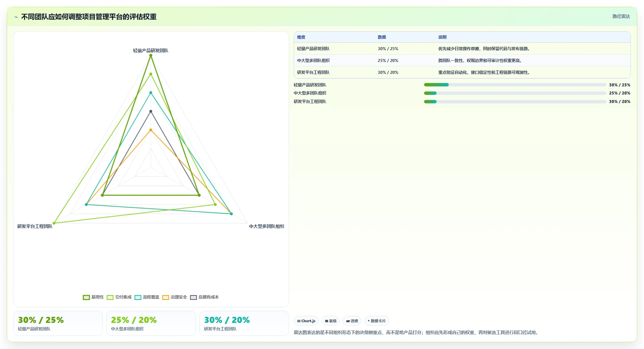Image resolution: width=644 pixels, height=349 pixels.
Task: Toggle 治理安全 legend series visibility
Action: coord(175,297)
